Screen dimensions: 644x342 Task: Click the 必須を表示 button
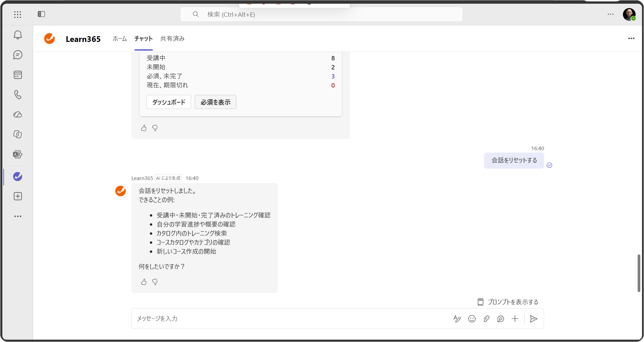click(216, 102)
